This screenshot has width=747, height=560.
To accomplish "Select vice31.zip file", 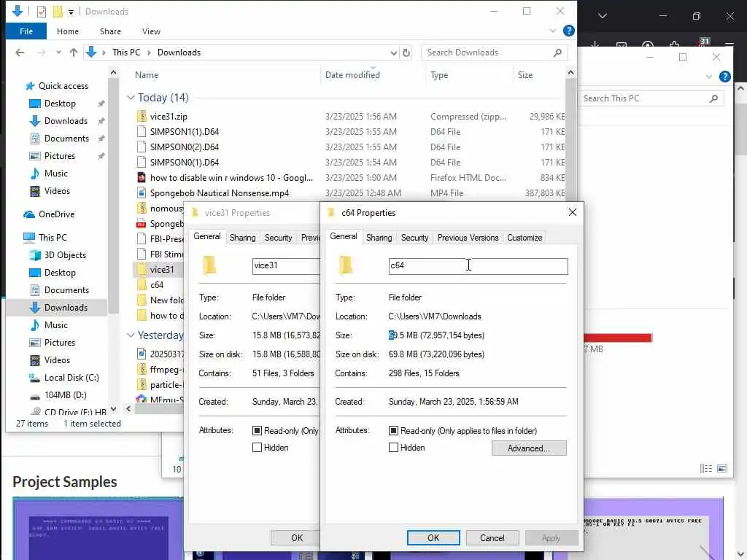I will (169, 116).
